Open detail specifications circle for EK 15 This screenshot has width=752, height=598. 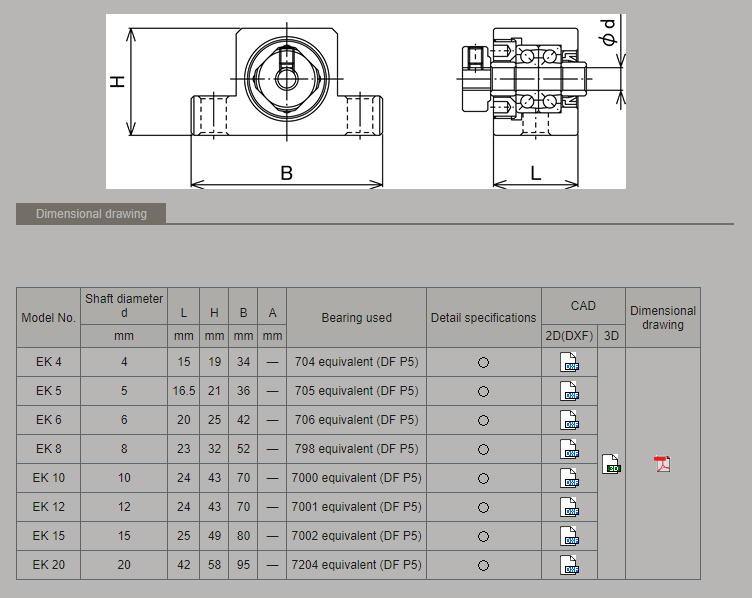(x=483, y=537)
